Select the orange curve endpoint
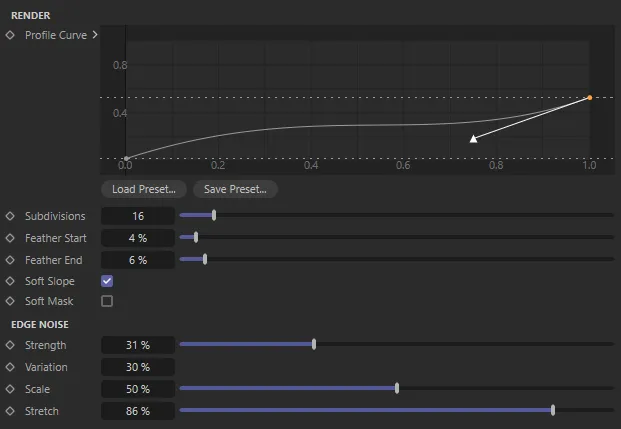The width and height of the screenshot is (621, 429). click(x=589, y=97)
